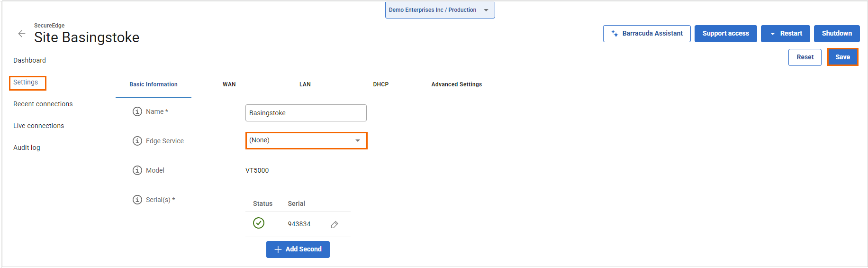Open Live connections from the sidebar
The height and width of the screenshot is (268, 868).
pos(38,126)
